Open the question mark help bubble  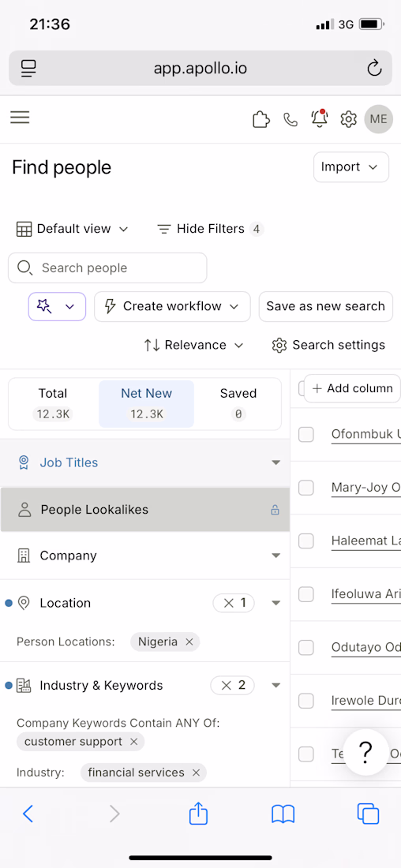point(365,752)
